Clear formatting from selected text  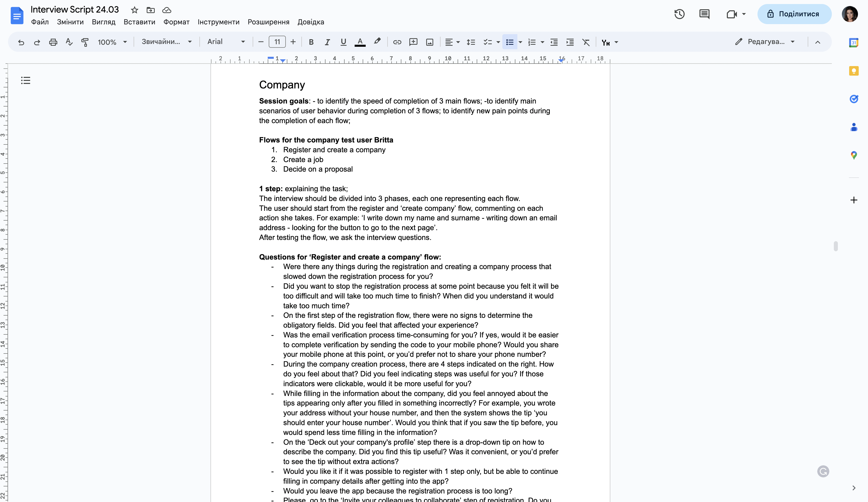point(586,42)
